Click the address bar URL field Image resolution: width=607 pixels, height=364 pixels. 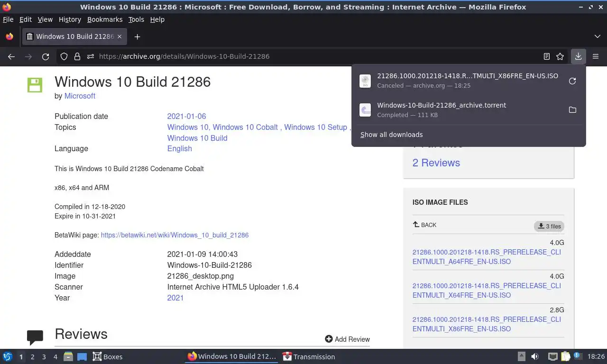click(313, 56)
